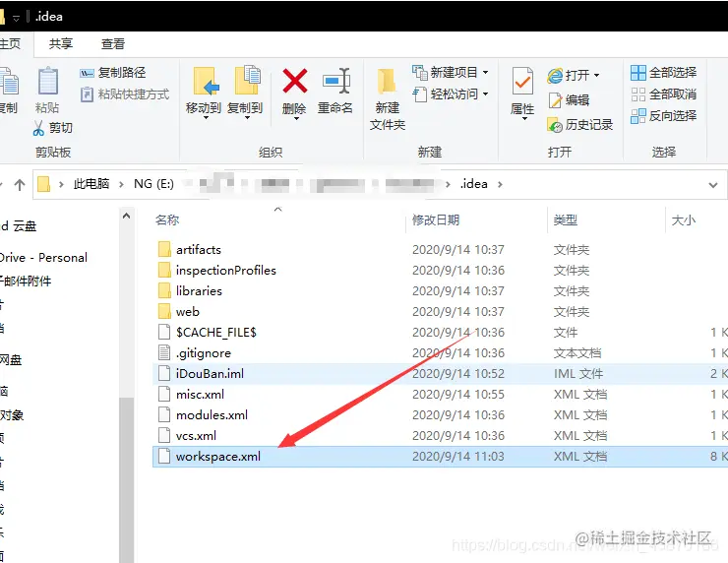
Task: Click the navigation pane scrollbar thumb
Action: (126, 480)
